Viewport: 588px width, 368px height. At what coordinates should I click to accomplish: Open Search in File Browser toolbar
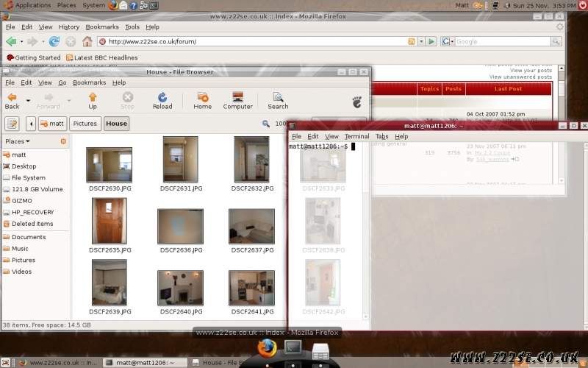(x=278, y=102)
